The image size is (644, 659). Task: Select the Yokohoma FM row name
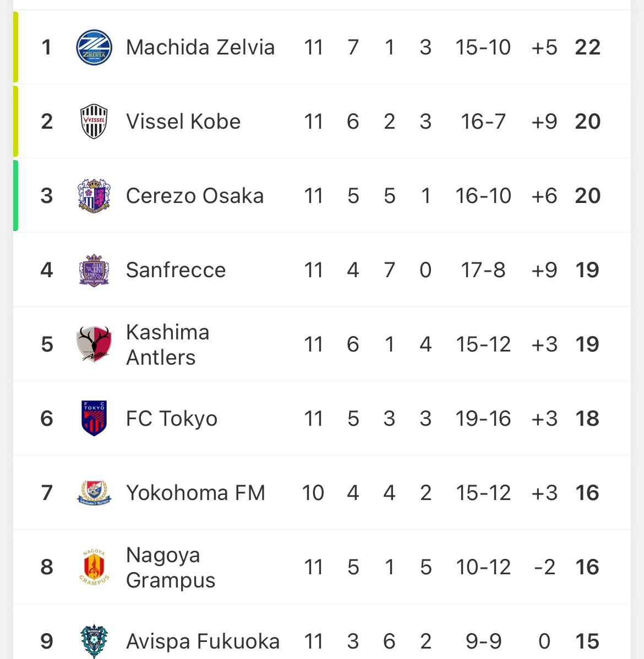[x=195, y=492]
